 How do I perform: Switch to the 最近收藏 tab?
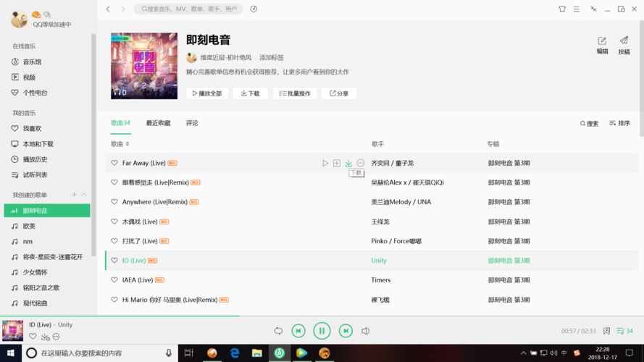point(158,123)
